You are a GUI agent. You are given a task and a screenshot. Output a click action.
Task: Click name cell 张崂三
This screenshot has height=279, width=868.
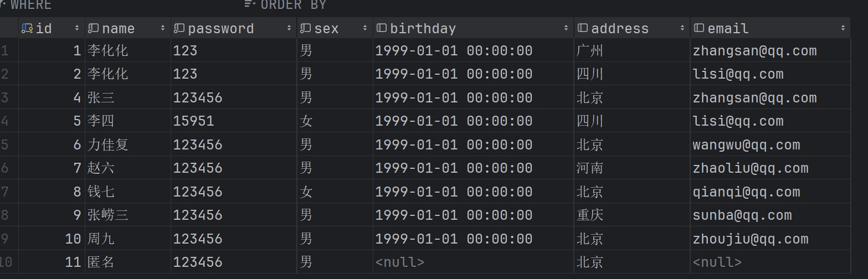(127, 215)
